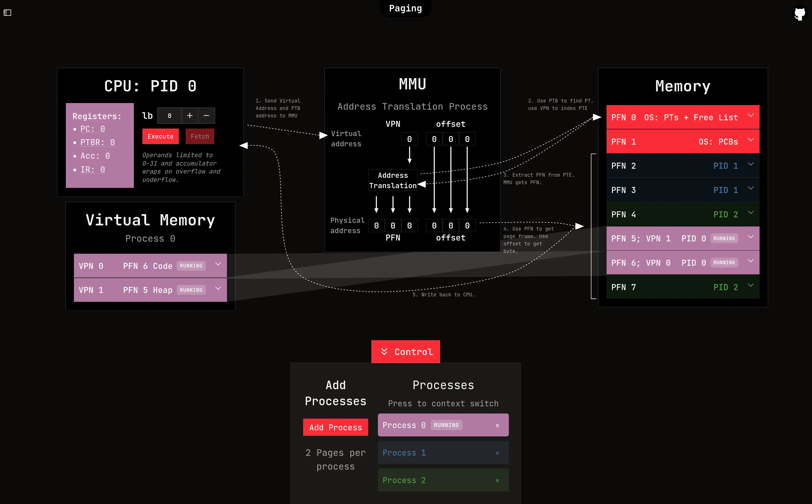
Task: Collapse the Control panel with the double chevron
Action: pos(384,352)
